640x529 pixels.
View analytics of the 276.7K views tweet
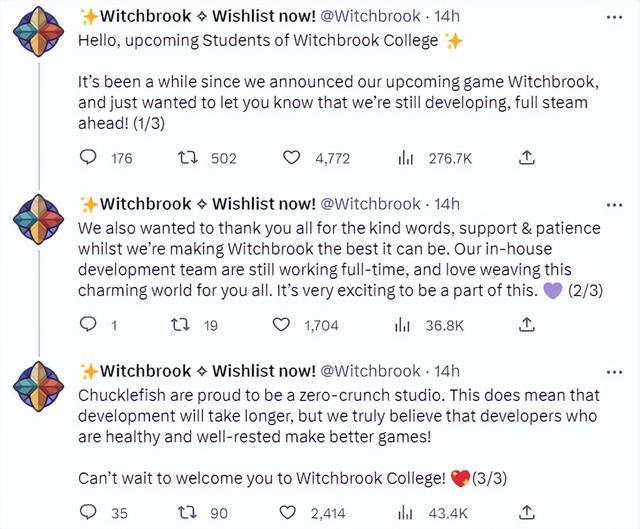pos(406,157)
